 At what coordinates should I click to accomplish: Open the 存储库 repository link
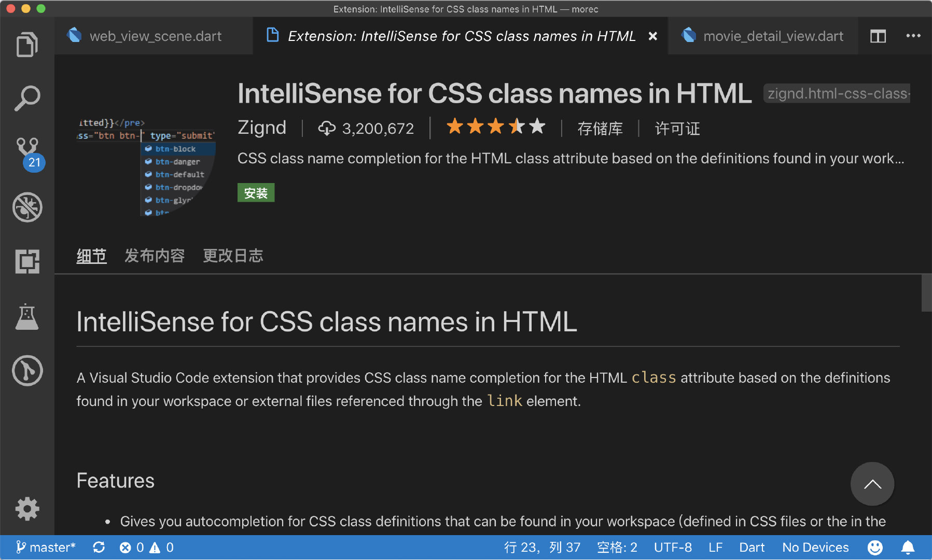pyautogui.click(x=600, y=129)
